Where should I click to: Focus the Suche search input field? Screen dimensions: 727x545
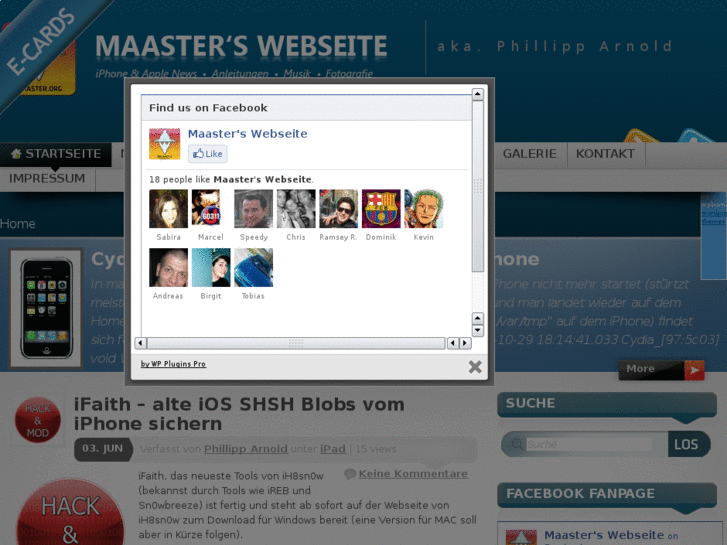point(589,444)
